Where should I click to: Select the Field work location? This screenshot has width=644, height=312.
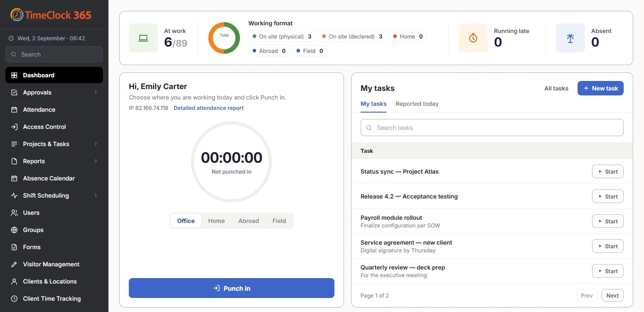click(279, 221)
